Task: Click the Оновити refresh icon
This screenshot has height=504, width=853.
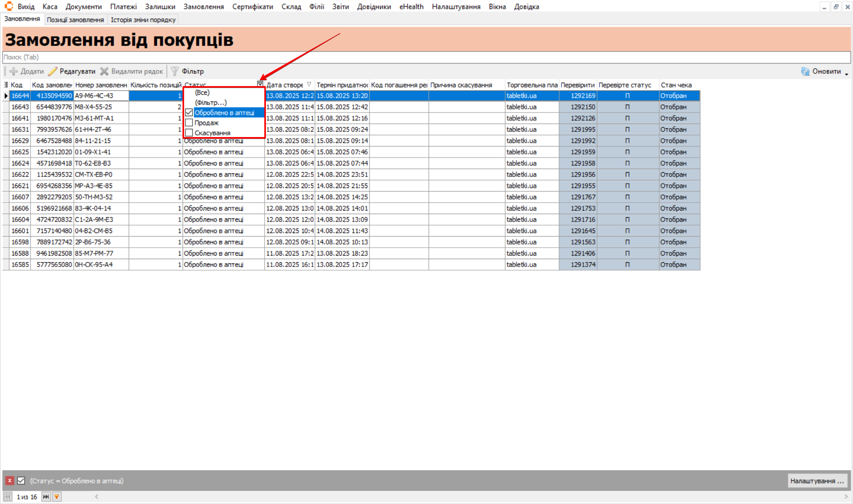Action: click(x=805, y=71)
